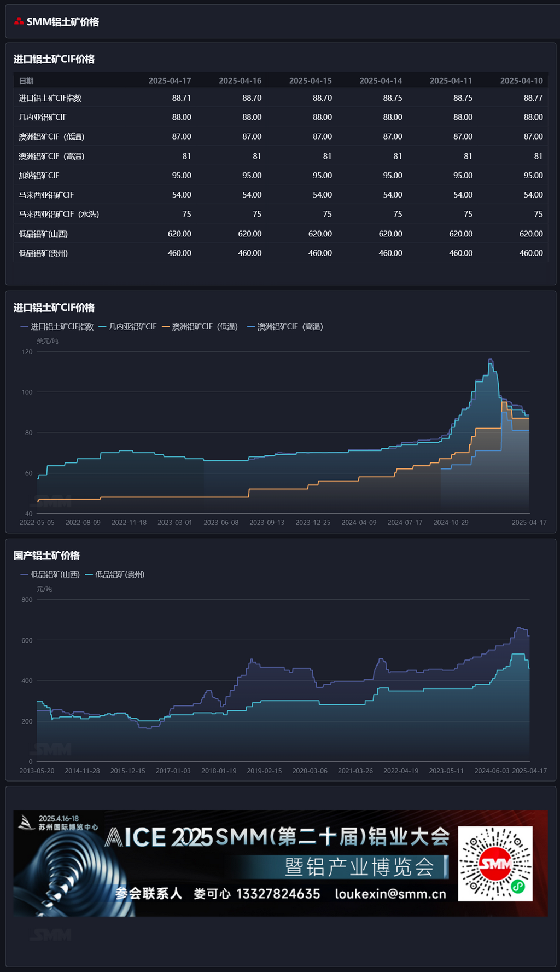Toggle 低品铝矿(山西) legend in domestic chart
560x972 pixels.
point(50,575)
